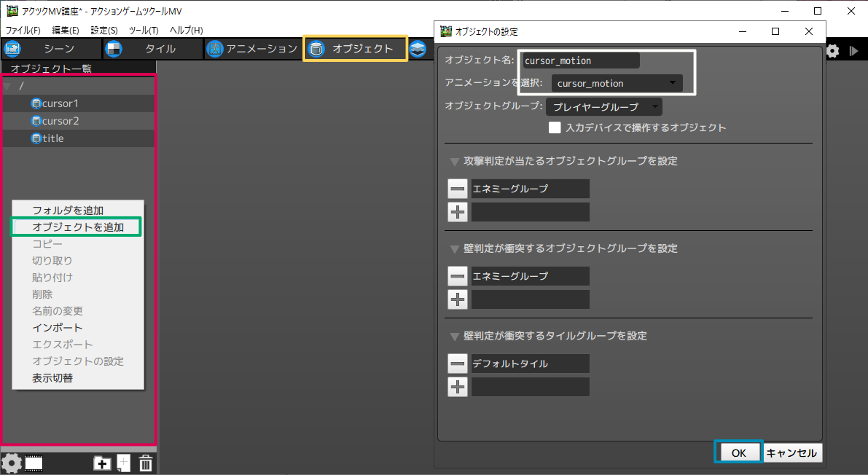868x475 pixels.
Task: Click the trash icon to delete object
Action: click(x=146, y=463)
